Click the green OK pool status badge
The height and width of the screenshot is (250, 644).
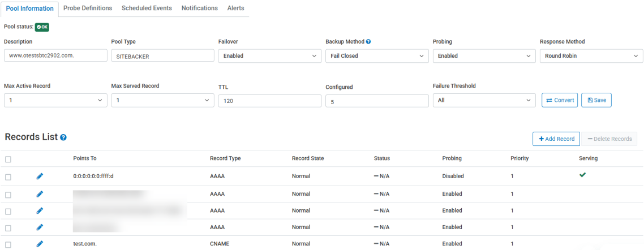pyautogui.click(x=42, y=27)
